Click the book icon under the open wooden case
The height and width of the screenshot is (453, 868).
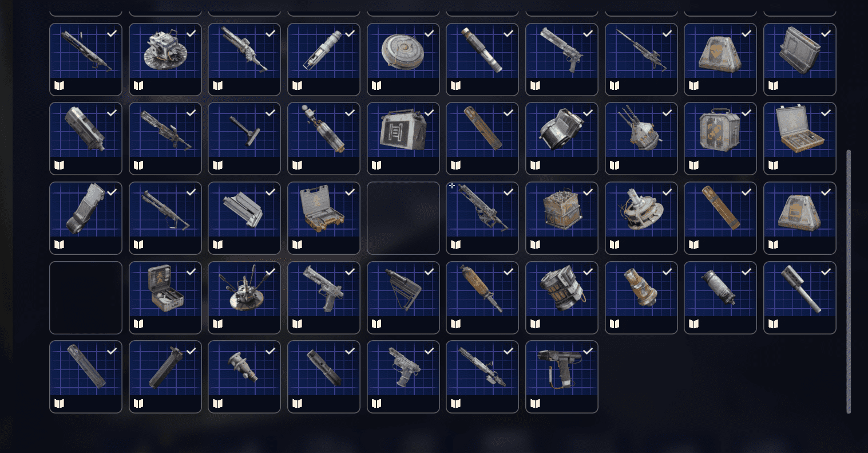click(773, 165)
